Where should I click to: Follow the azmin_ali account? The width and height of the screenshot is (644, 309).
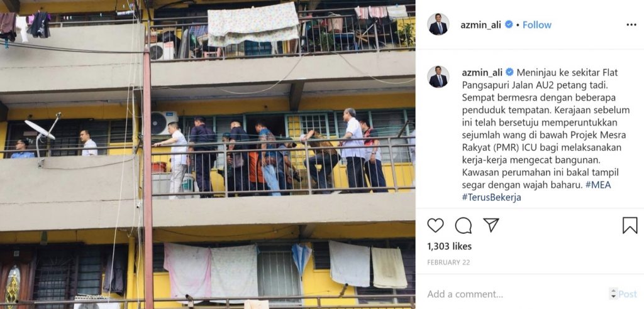[537, 24]
